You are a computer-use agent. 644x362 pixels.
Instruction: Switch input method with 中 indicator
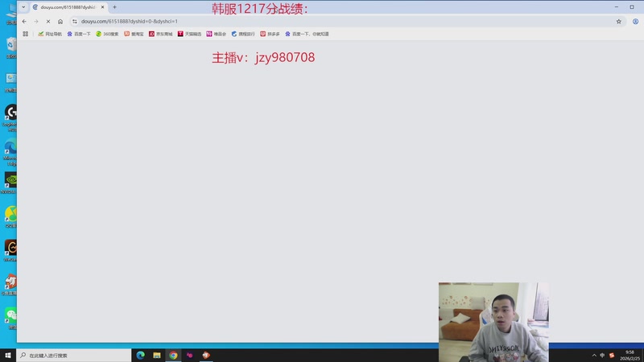click(x=603, y=355)
